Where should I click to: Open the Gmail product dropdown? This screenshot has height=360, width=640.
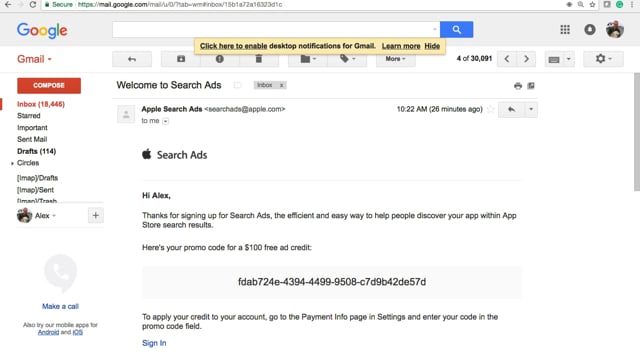click(x=34, y=59)
